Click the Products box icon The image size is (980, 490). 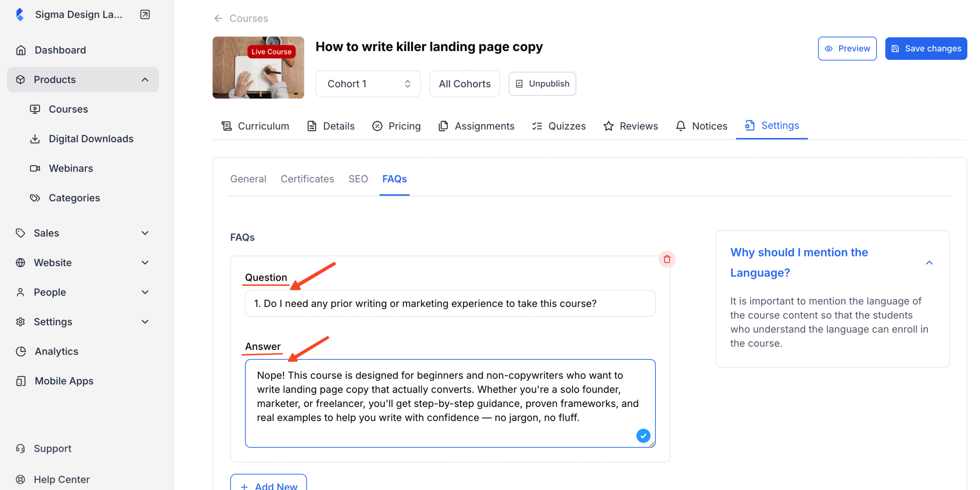(20, 80)
